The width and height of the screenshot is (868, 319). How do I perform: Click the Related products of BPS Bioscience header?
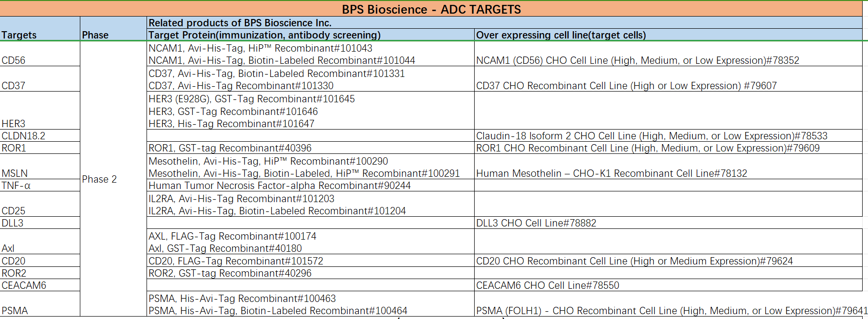click(x=240, y=23)
